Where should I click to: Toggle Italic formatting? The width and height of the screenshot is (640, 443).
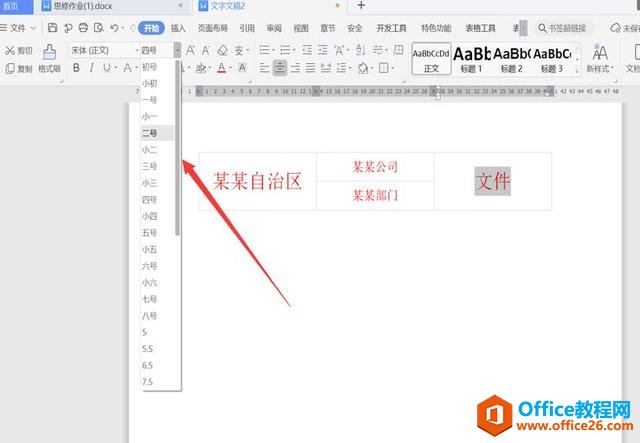(91, 68)
